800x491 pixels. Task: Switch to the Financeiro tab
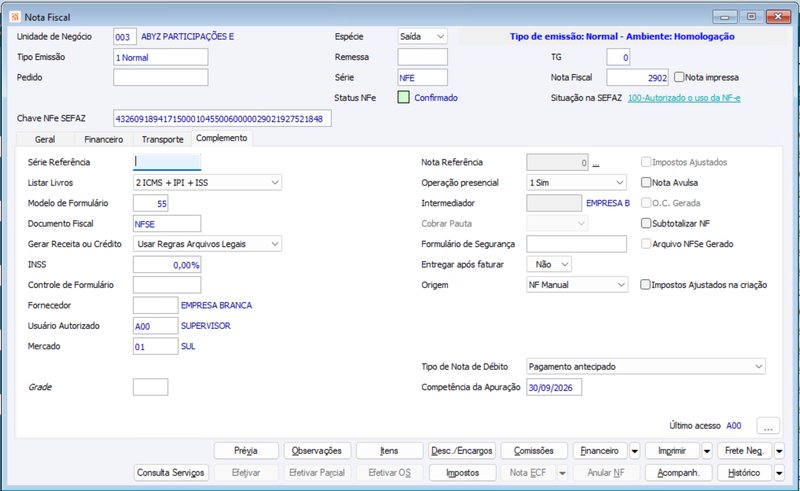(x=104, y=139)
